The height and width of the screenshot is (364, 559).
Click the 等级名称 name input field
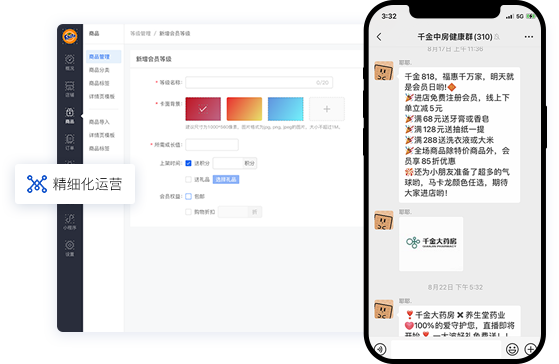[259, 82]
